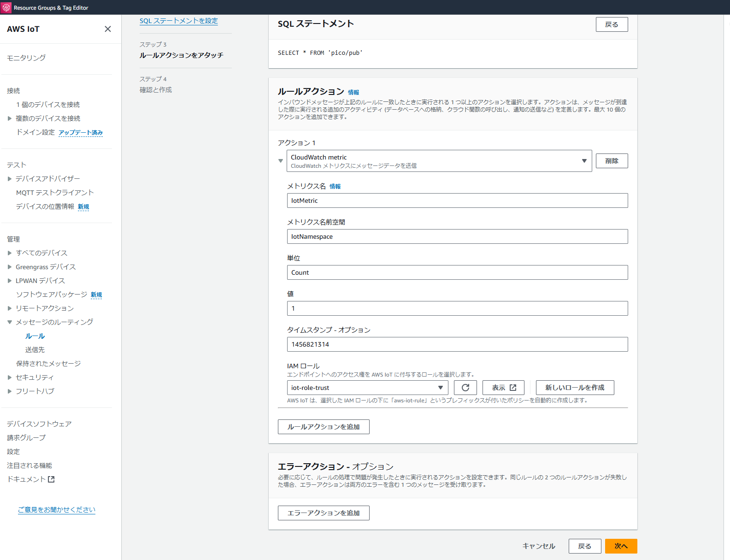
Task: Open ドキュメント external link
Action: tap(30, 479)
